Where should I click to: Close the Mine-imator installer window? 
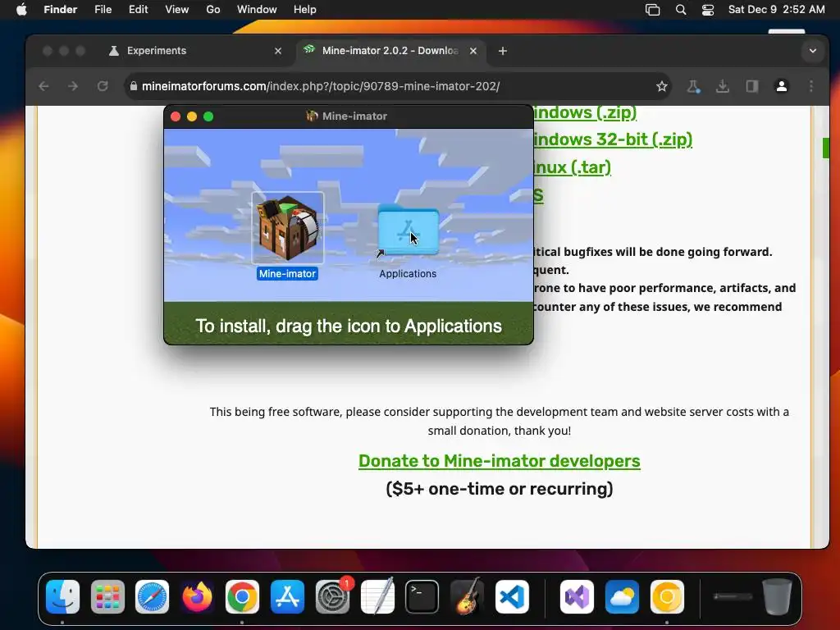coord(176,116)
